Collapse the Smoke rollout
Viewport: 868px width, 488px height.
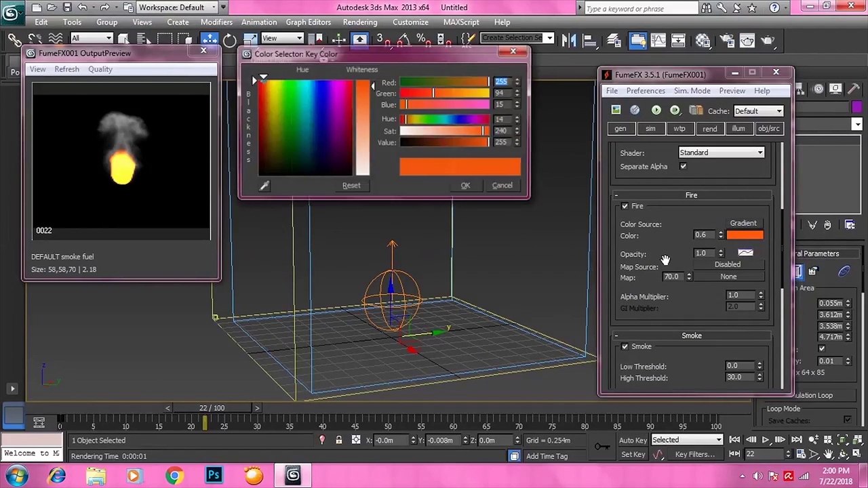click(x=691, y=335)
